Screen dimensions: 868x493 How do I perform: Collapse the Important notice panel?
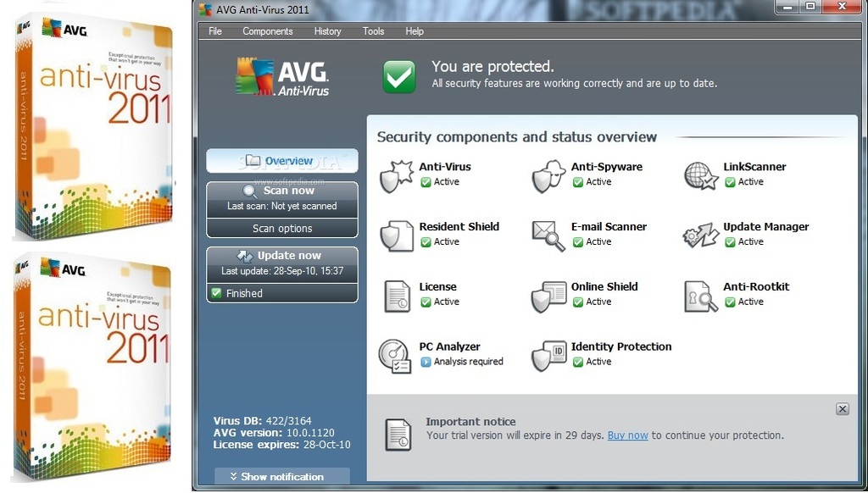(x=843, y=408)
